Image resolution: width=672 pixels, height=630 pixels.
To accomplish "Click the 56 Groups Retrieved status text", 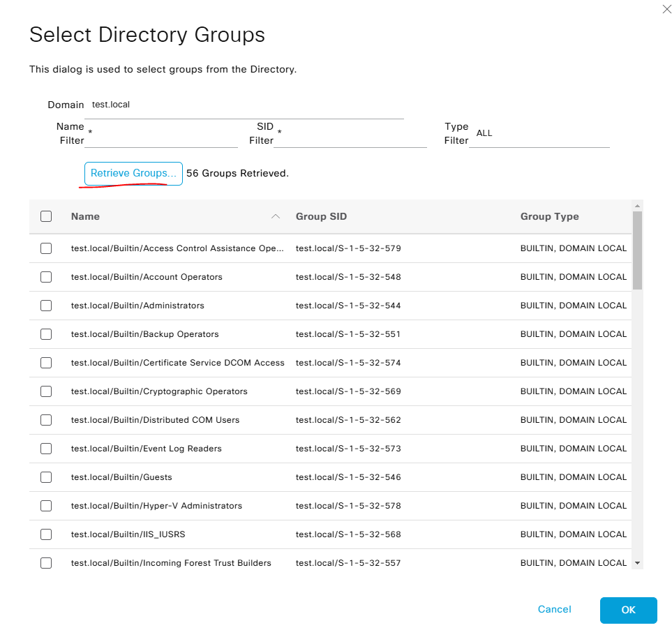I will 237,173.
